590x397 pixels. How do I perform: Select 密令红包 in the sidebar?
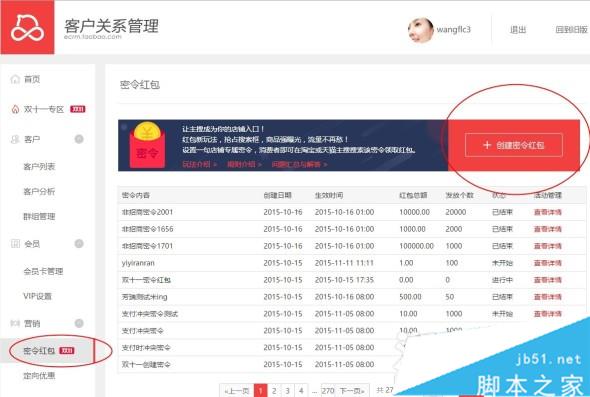[x=39, y=351]
